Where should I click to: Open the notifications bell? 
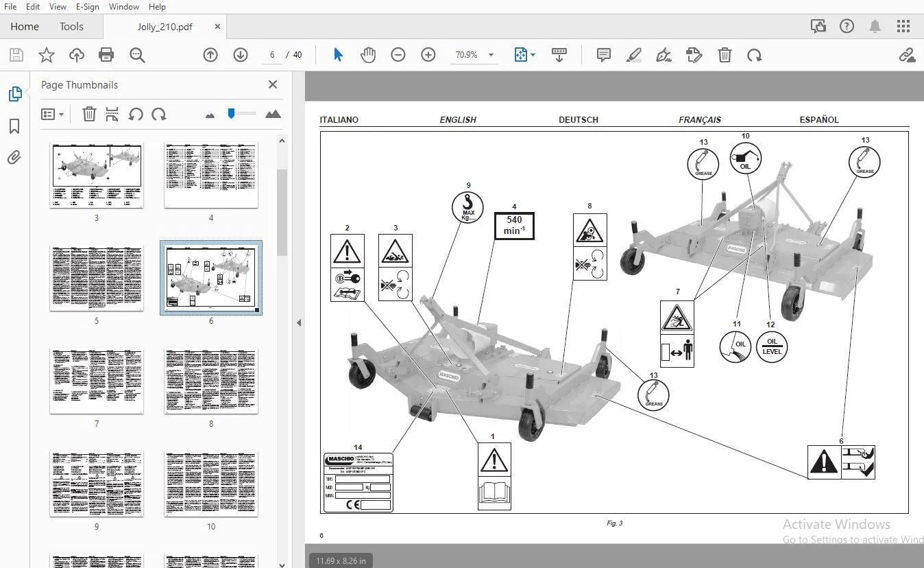pos(875,27)
